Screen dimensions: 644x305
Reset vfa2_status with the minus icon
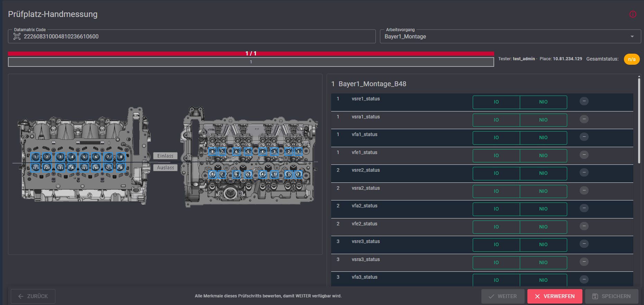pos(584,208)
